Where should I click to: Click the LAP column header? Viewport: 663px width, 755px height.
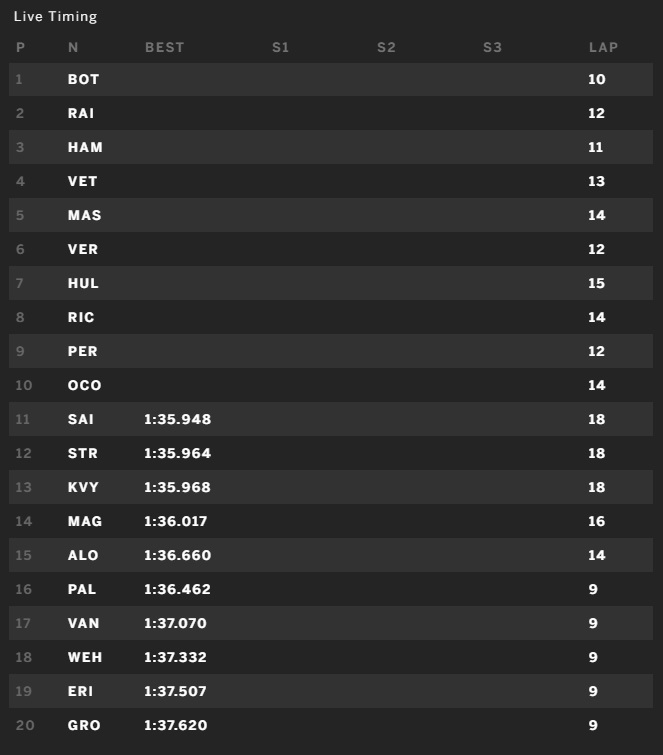603,47
